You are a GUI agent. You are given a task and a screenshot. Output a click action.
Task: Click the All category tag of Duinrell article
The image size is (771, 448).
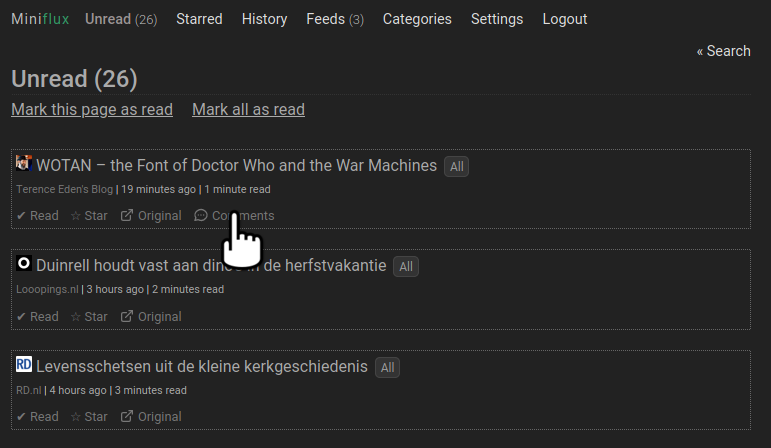click(x=406, y=267)
